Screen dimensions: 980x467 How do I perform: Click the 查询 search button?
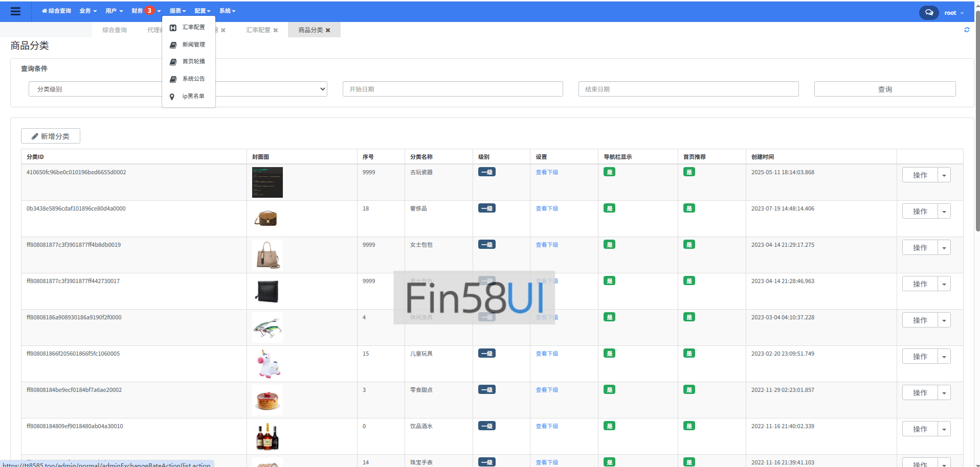pos(884,89)
